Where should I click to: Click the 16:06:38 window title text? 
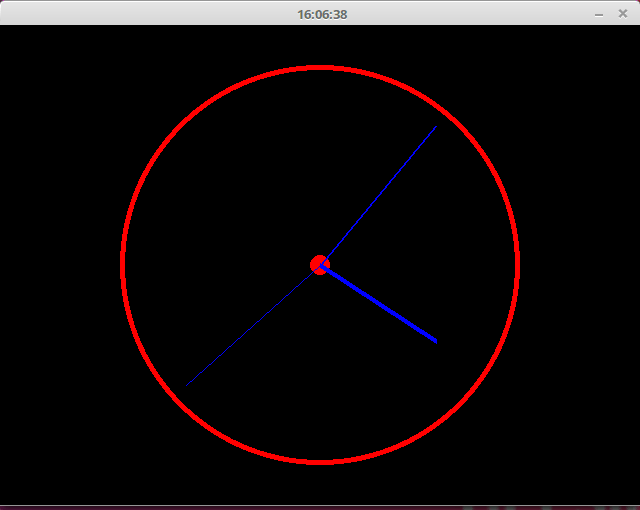[322, 14]
